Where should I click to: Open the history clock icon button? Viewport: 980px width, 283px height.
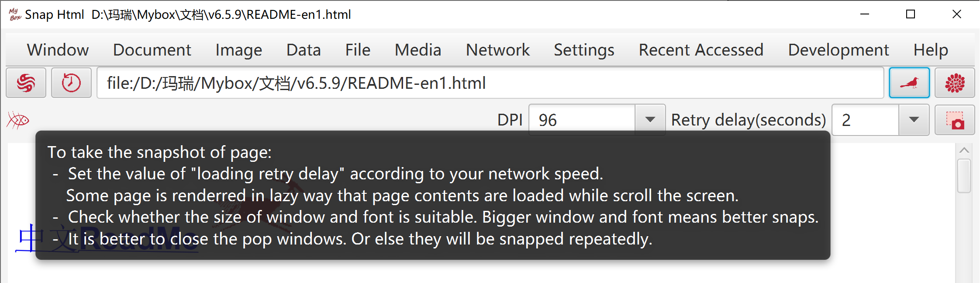[x=71, y=83]
